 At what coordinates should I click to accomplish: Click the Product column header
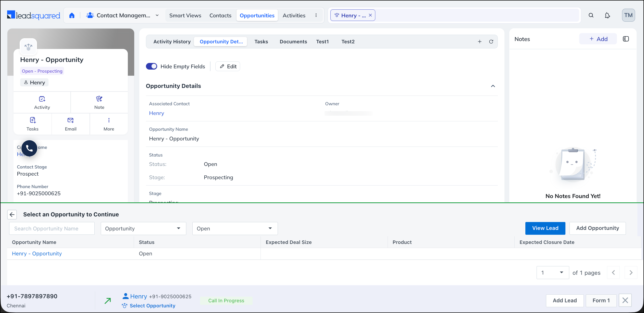402,242
